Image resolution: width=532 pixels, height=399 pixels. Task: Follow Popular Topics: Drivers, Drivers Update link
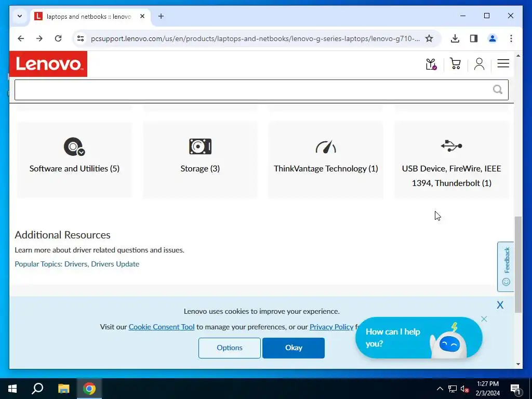(x=77, y=264)
